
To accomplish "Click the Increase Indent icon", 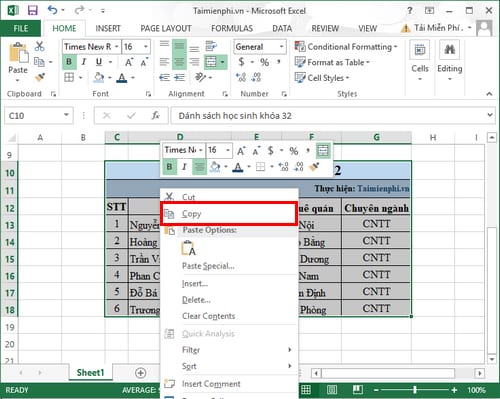I will point(180,77).
